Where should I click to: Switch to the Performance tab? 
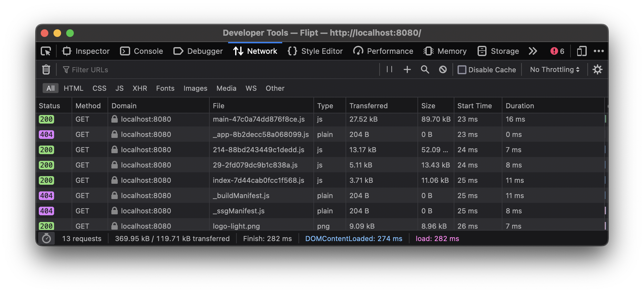(x=383, y=51)
